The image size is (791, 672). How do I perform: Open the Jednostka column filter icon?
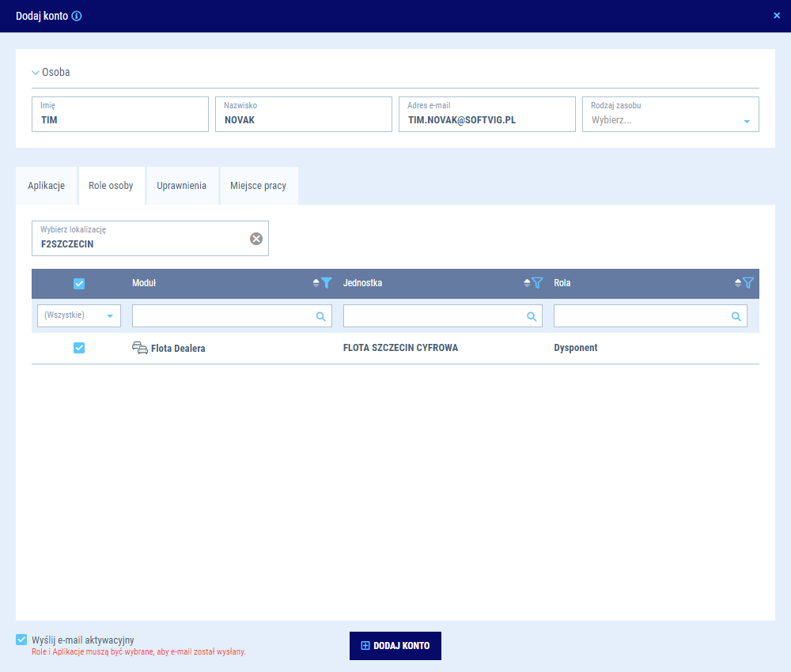pos(537,283)
